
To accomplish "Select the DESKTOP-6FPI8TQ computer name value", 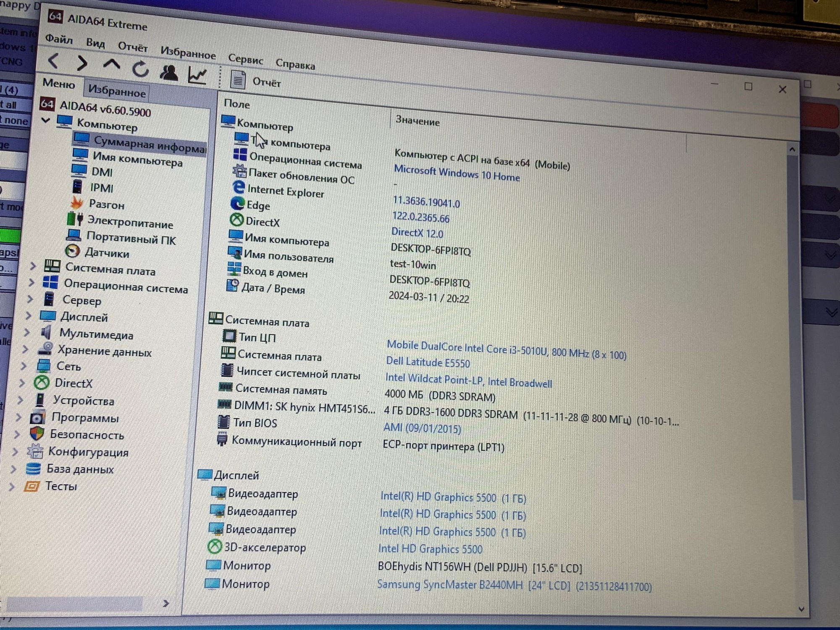I will point(430,250).
